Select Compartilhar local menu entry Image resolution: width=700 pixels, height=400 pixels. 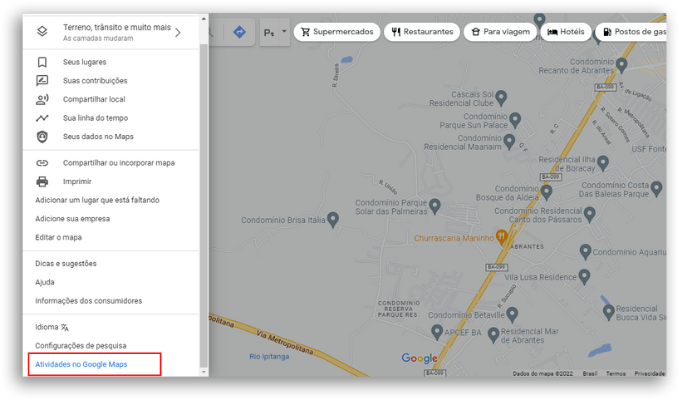tap(94, 99)
